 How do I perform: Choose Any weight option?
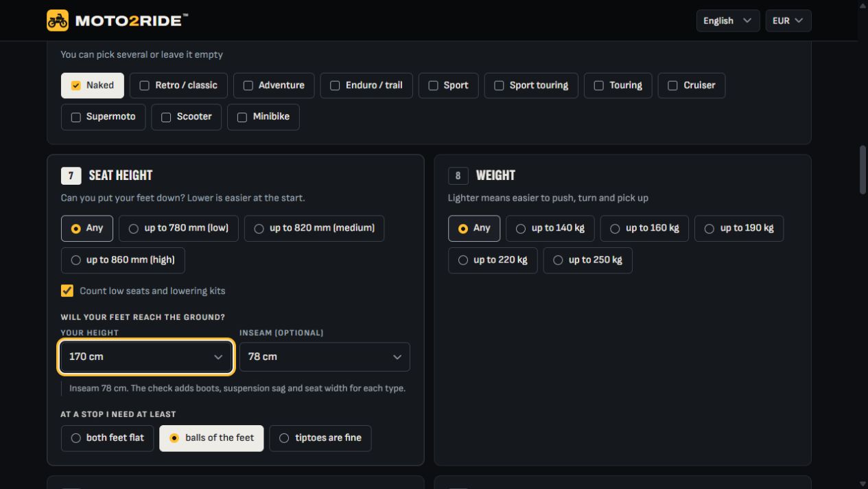[474, 229]
